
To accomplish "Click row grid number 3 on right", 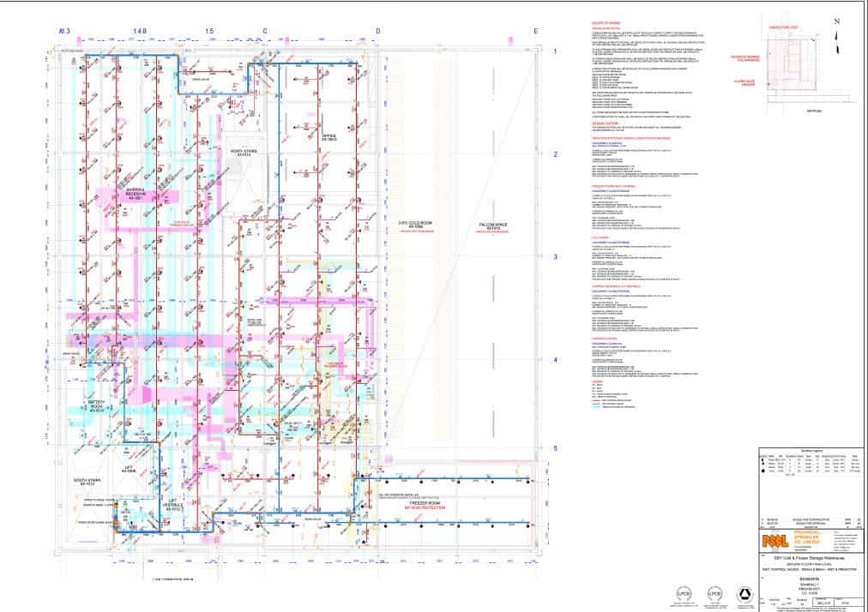I will click(555, 256).
